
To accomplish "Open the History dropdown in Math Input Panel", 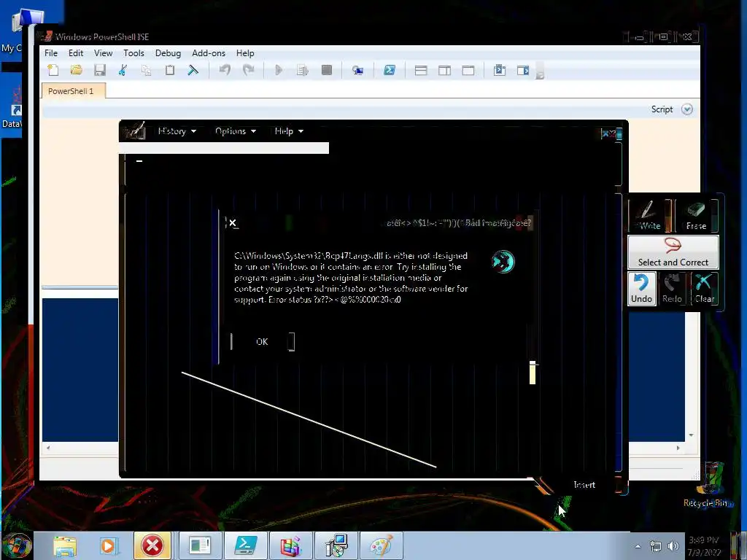I will point(177,131).
